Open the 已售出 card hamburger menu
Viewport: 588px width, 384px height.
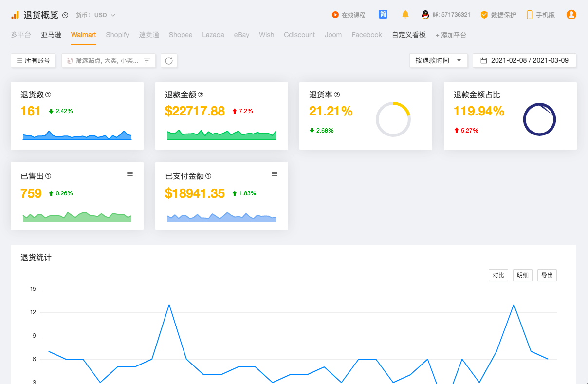point(130,174)
